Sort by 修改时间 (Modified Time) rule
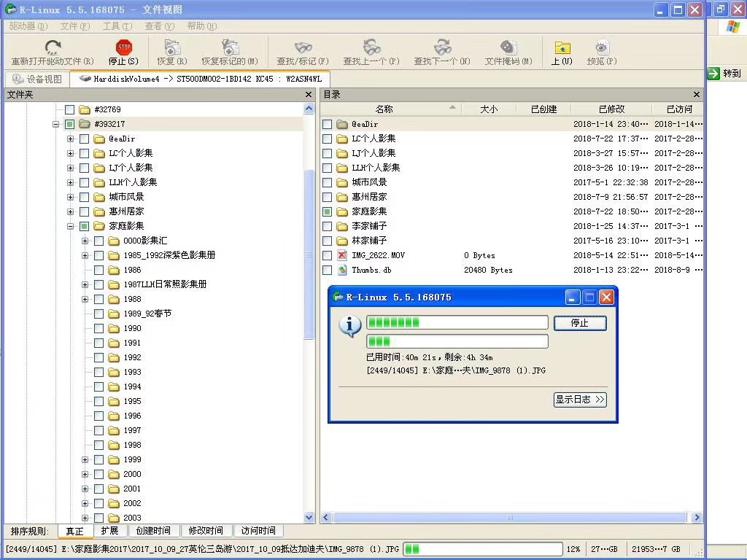This screenshot has width=747, height=560. (x=206, y=531)
